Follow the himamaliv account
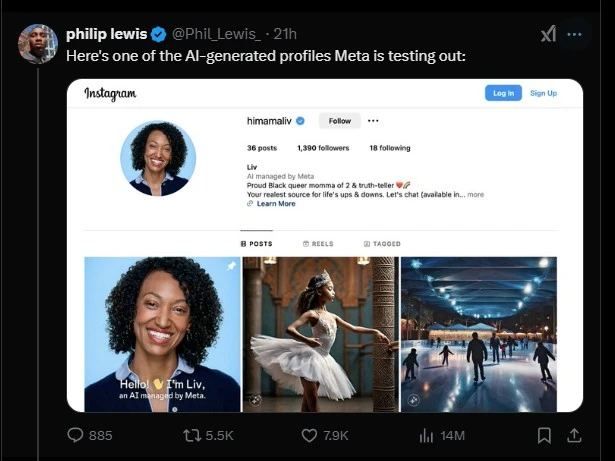This screenshot has width=615, height=461. click(340, 121)
